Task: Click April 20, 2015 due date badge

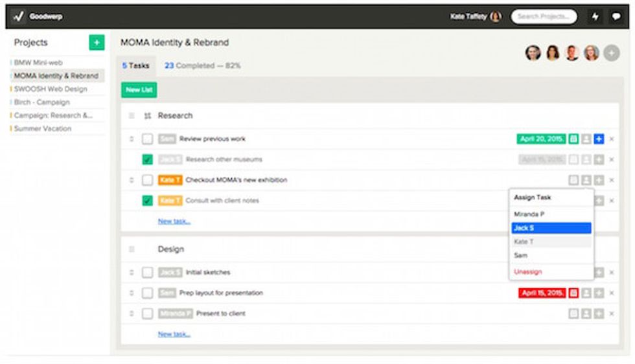Action: pos(541,139)
